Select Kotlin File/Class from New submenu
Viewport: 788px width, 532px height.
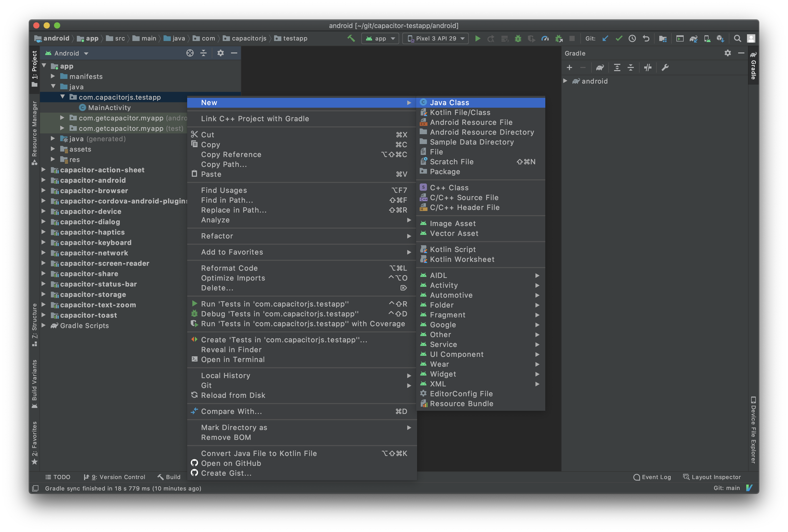pyautogui.click(x=460, y=112)
